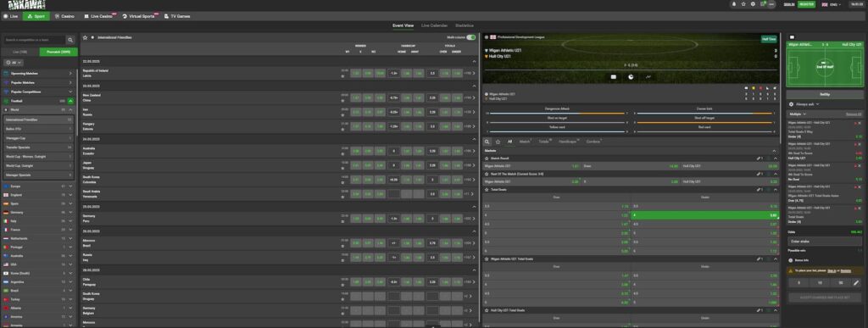Viewport: 868px width, 328px height.
Task: Click the search competition or team field
Action: 34,40
